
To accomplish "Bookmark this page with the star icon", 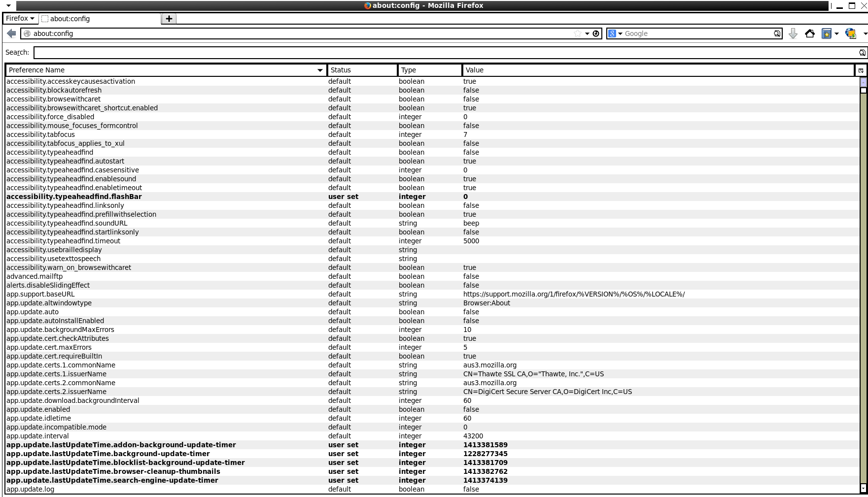I will pos(577,33).
